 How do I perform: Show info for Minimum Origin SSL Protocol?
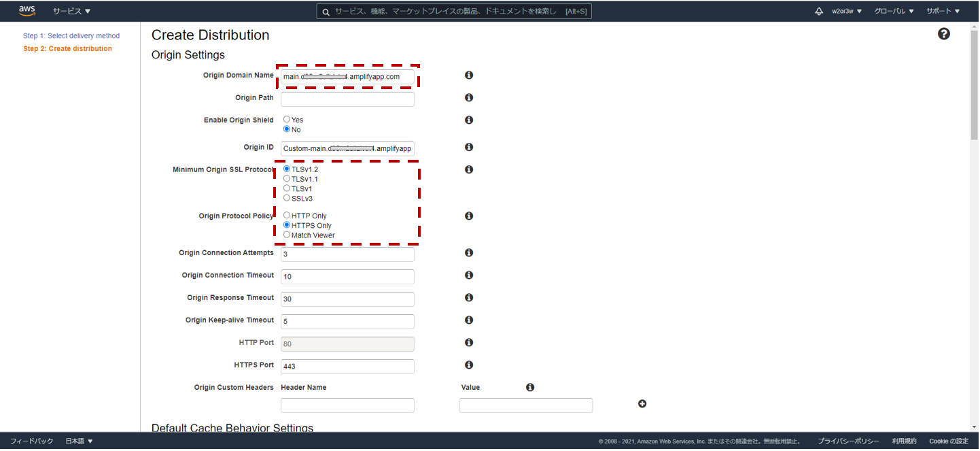(469, 170)
